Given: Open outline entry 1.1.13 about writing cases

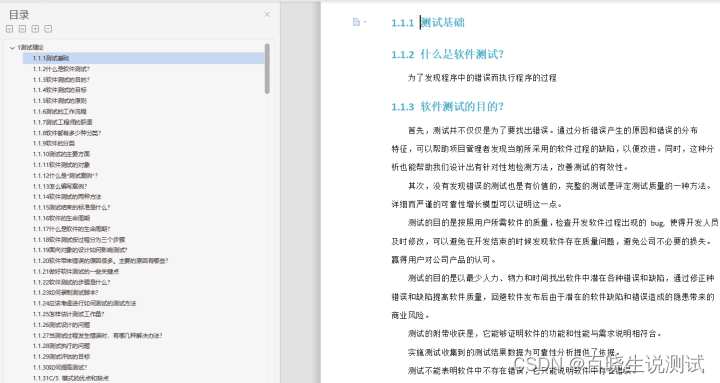Looking at the screenshot, I should [x=60, y=186].
